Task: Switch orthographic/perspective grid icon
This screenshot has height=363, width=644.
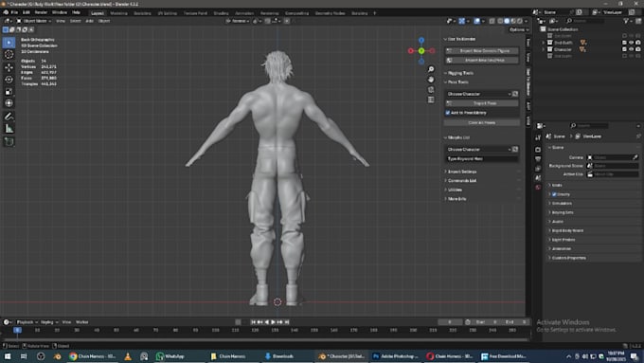Action: [x=431, y=100]
